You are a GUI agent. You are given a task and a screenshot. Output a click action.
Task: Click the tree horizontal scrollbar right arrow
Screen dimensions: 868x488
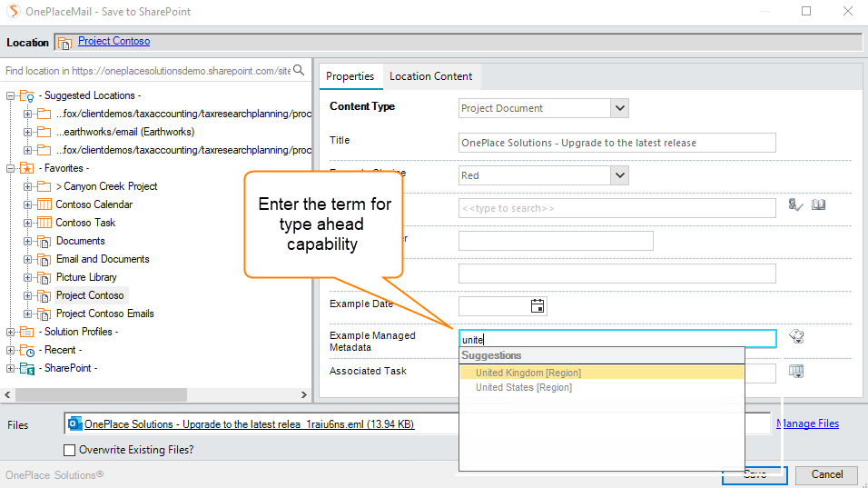(x=304, y=395)
